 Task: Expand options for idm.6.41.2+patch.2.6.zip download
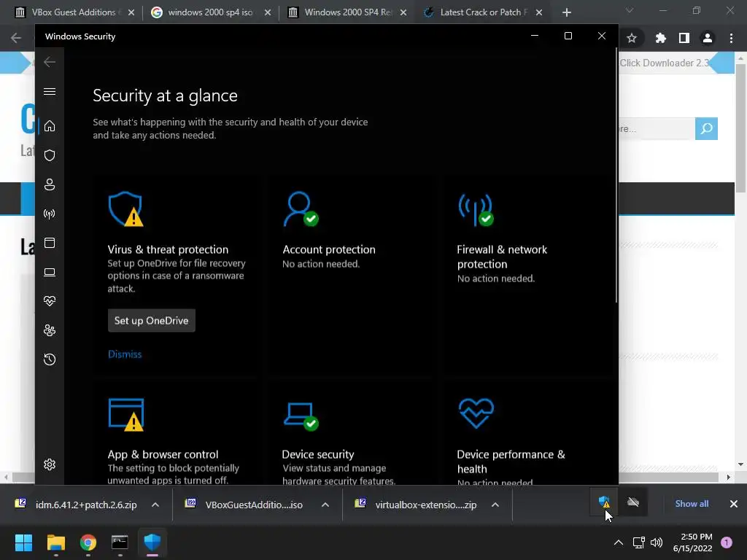(x=155, y=505)
